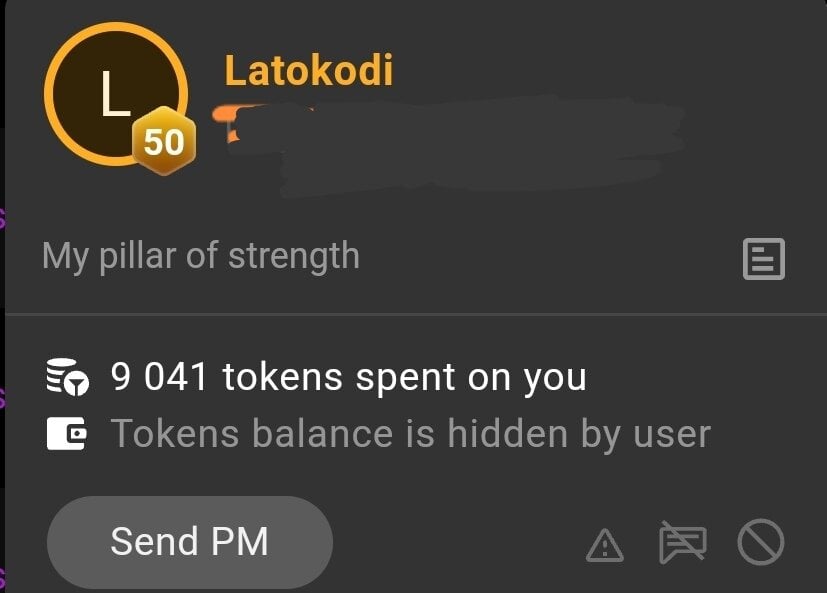Screen dimensions: 827x593
Task: Click the coin stack tokens spent icon
Action: 68,377
